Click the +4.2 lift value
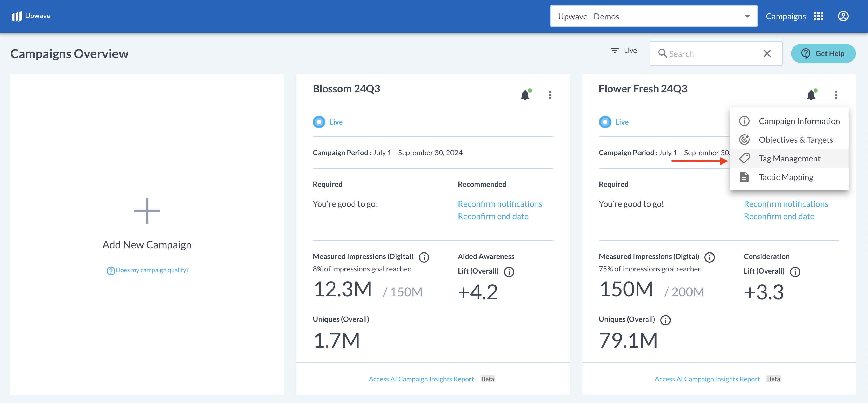This screenshot has height=403, width=868. point(477,292)
